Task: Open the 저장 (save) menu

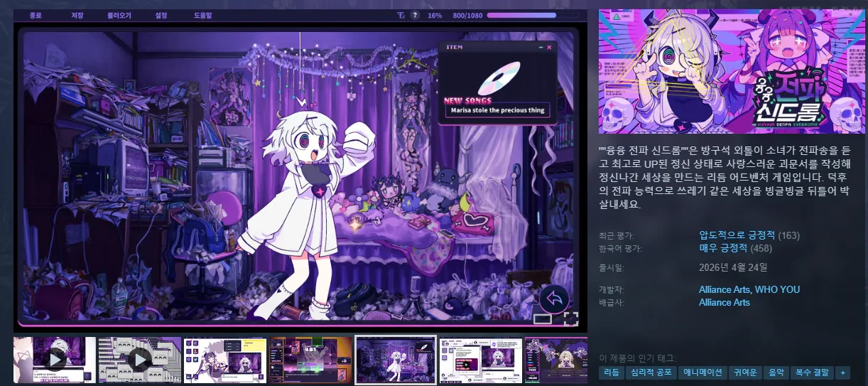Action: [77, 15]
